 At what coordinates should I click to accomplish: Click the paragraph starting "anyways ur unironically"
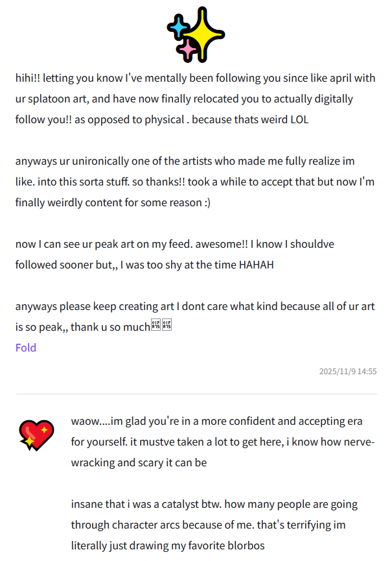coord(195,182)
